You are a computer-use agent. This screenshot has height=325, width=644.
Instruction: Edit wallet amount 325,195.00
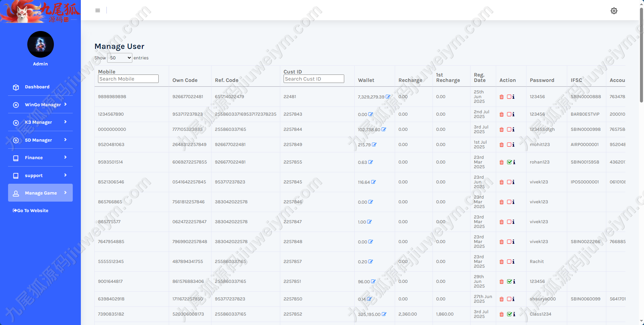384,314
